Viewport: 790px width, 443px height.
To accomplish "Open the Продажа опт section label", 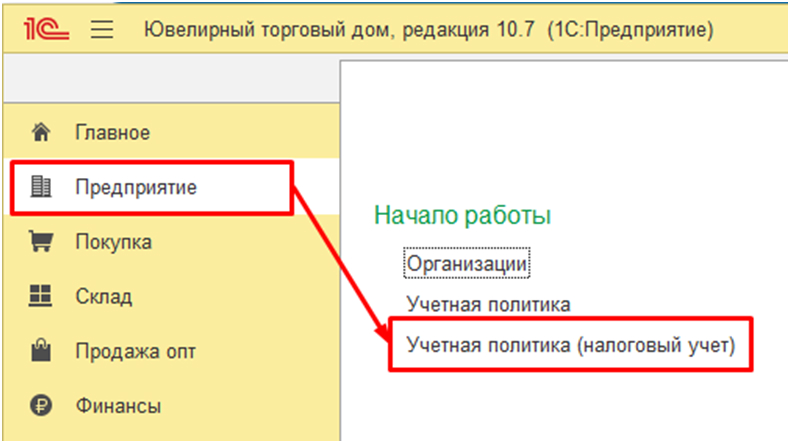I will (x=136, y=351).
